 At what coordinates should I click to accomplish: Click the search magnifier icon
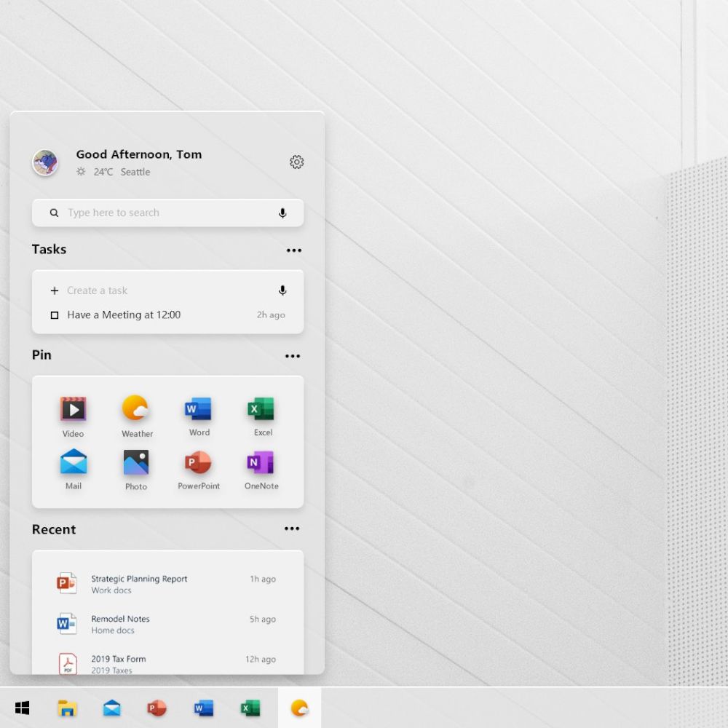pyautogui.click(x=54, y=213)
